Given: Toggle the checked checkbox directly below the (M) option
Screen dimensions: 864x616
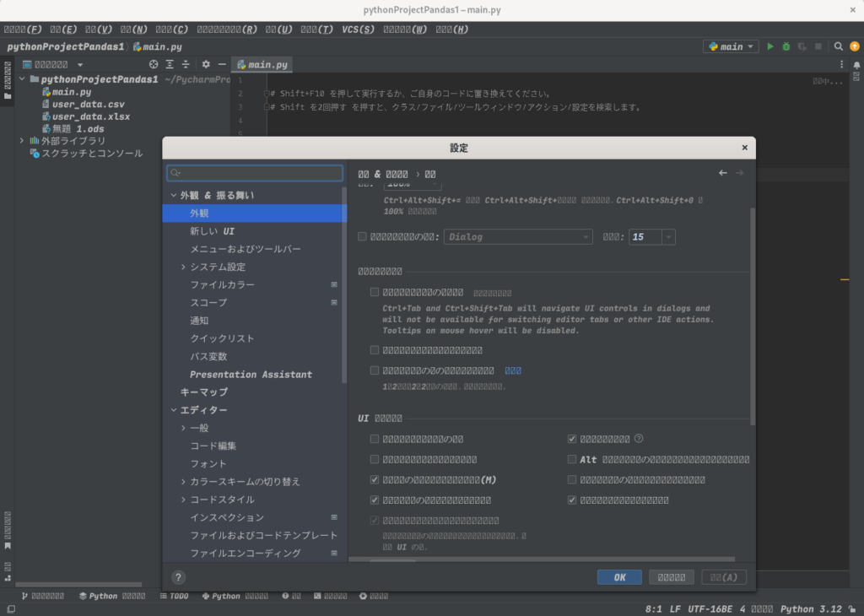Looking at the screenshot, I should click(375, 500).
